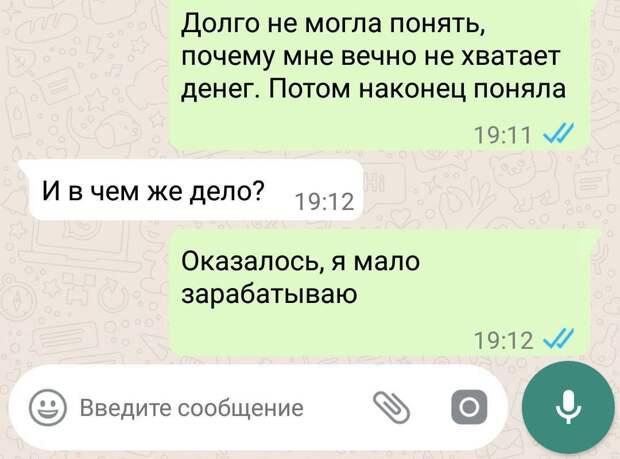The image size is (620, 459).
Task: Click the word "зарабатываю" in the last message
Action: click(269, 294)
